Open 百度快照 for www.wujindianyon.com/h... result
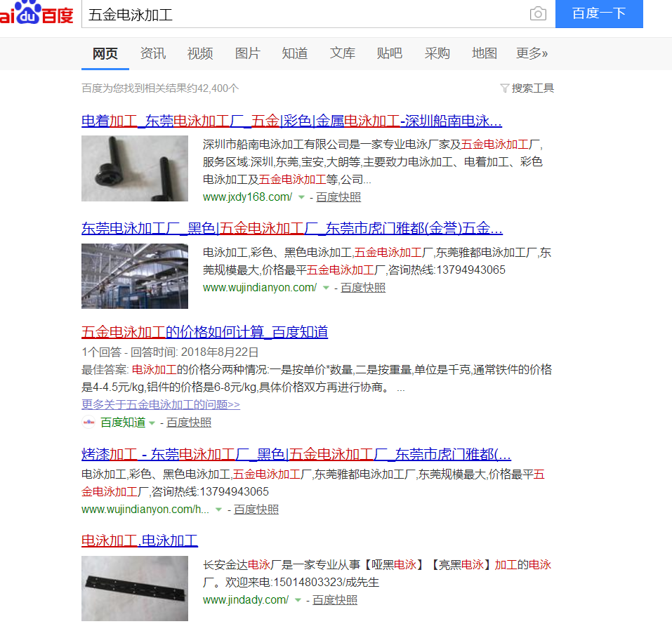Image resolution: width=672 pixels, height=631 pixels. (256, 510)
